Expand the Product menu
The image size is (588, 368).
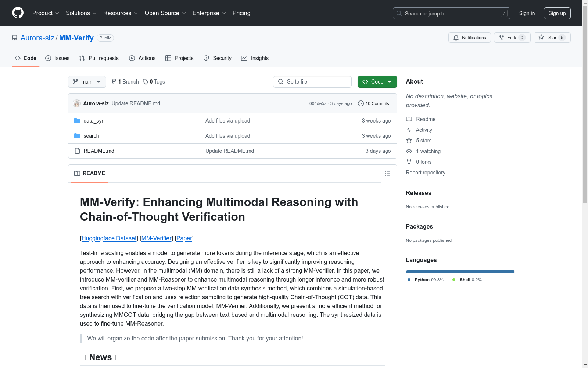[46, 13]
